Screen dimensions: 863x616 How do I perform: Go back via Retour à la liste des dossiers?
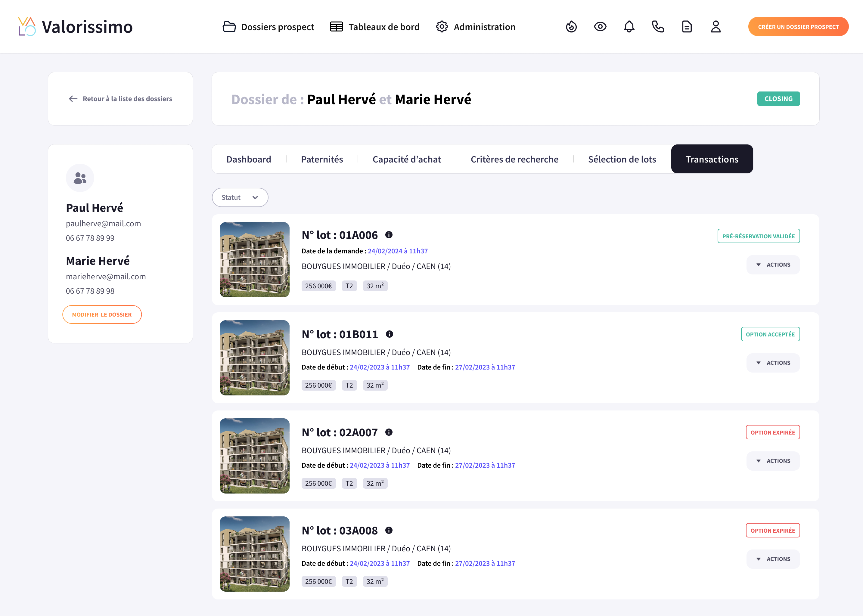pyautogui.click(x=120, y=99)
